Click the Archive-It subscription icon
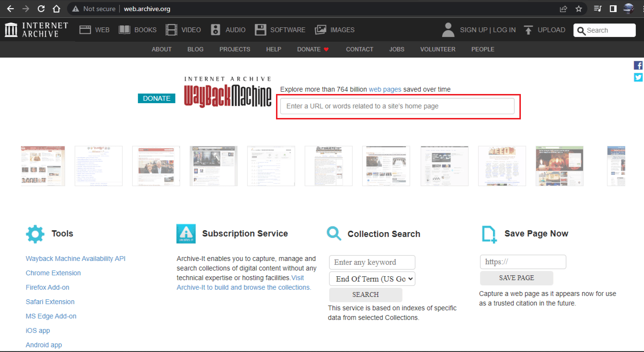The height and width of the screenshot is (352, 644). coord(186,234)
